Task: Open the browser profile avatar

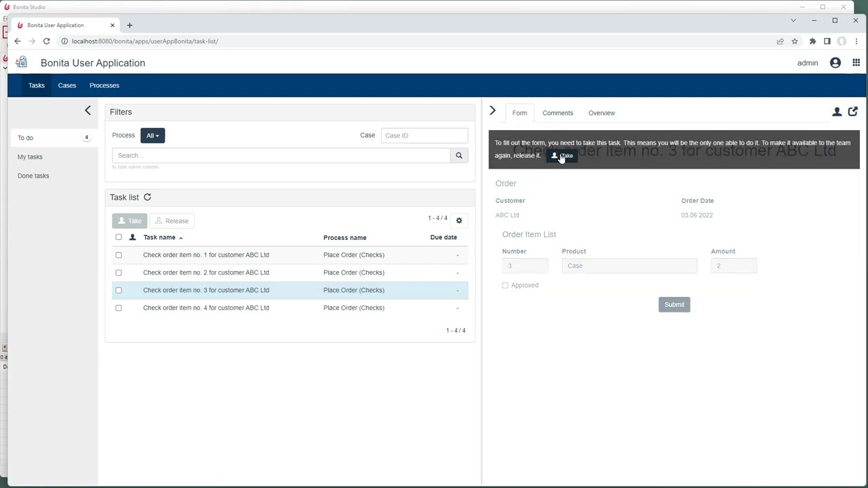Action: [842, 41]
